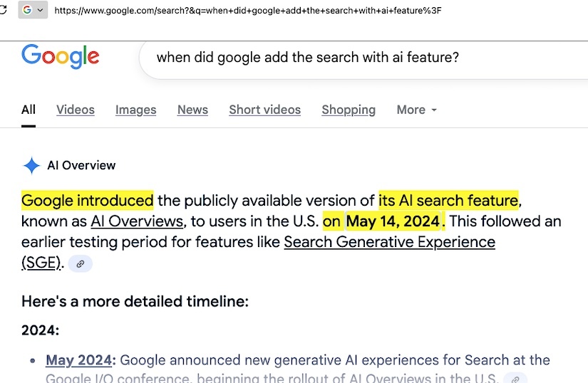Image resolution: width=588 pixels, height=383 pixels.
Task: Switch to the Videos tab
Action: click(x=76, y=110)
